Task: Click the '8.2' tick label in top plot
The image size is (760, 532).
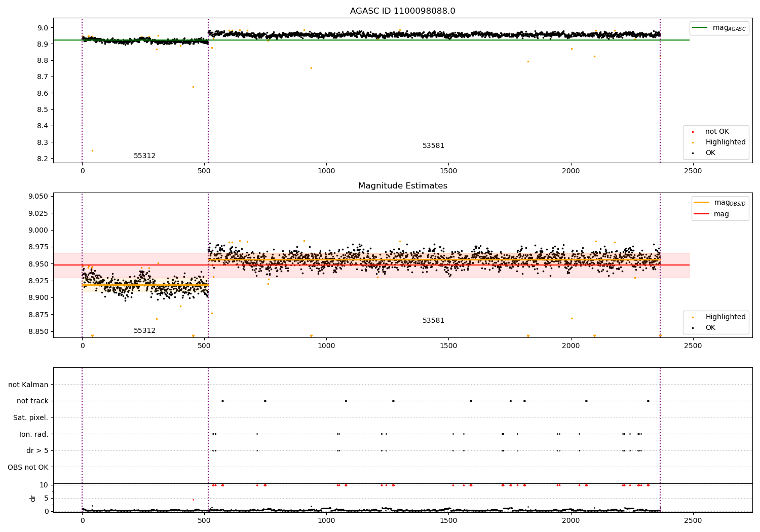Action: [43, 159]
